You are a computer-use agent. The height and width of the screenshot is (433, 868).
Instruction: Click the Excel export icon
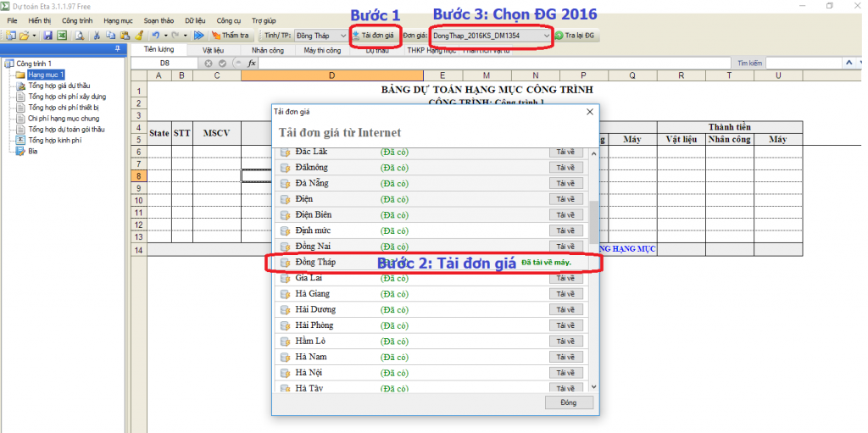pos(62,36)
